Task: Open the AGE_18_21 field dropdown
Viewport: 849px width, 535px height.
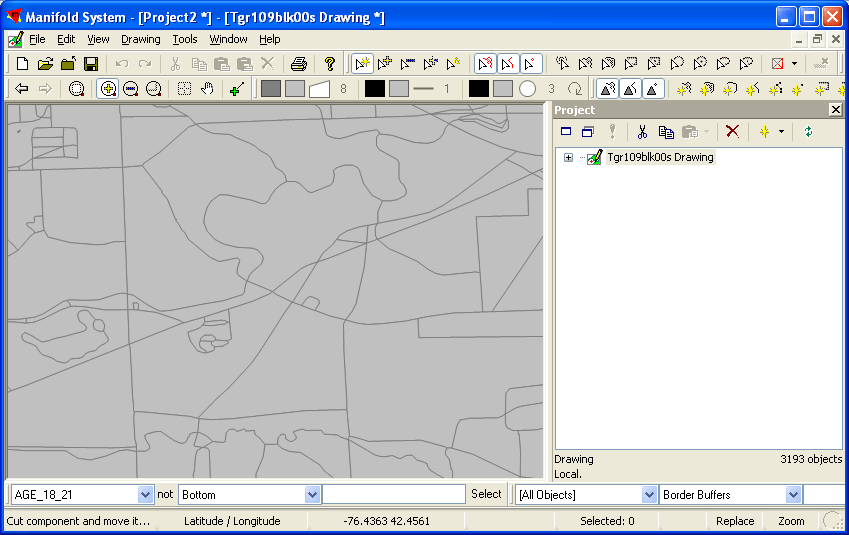Action: coord(146,495)
